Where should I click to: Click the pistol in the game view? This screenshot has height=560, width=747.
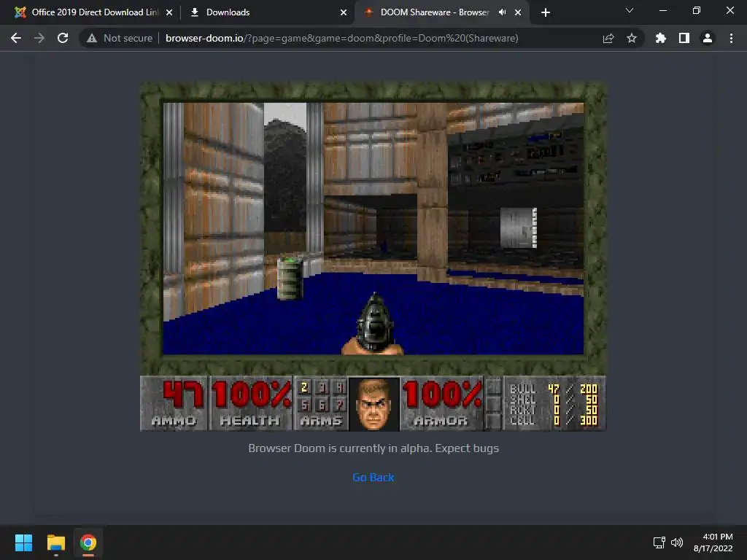point(373,324)
